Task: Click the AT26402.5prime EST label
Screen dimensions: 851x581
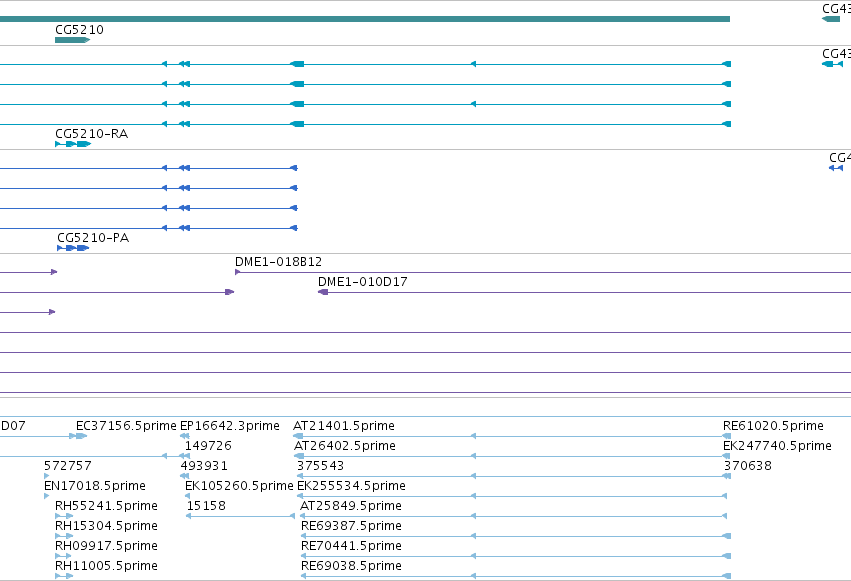Action: point(345,445)
